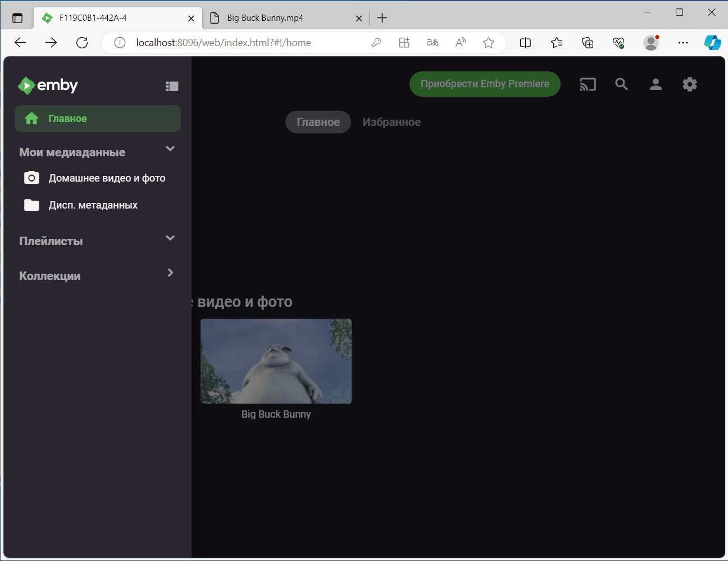Expand the Коллекции section chevron
The image size is (728, 561).
coord(170,273)
